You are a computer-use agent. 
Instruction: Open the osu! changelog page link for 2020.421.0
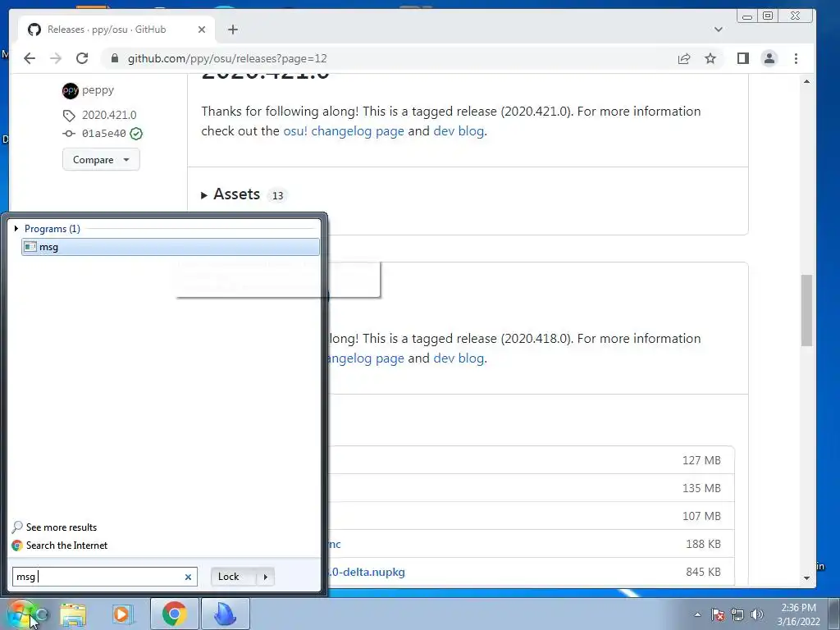point(344,130)
